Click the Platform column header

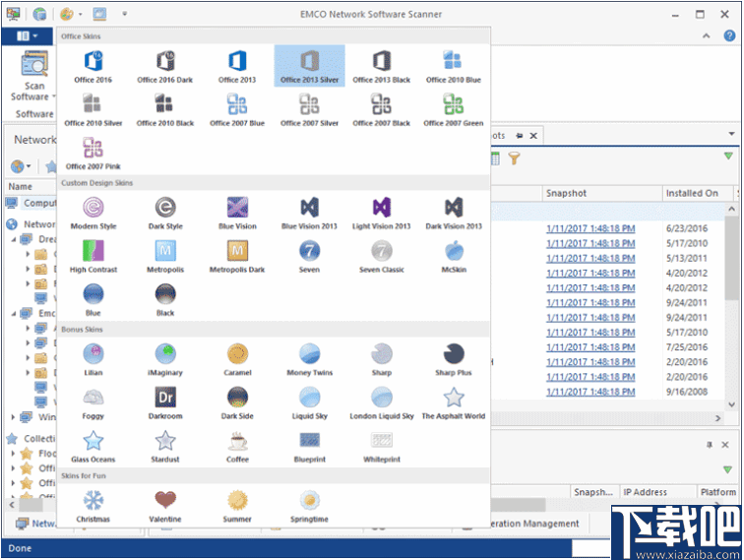tap(717, 492)
